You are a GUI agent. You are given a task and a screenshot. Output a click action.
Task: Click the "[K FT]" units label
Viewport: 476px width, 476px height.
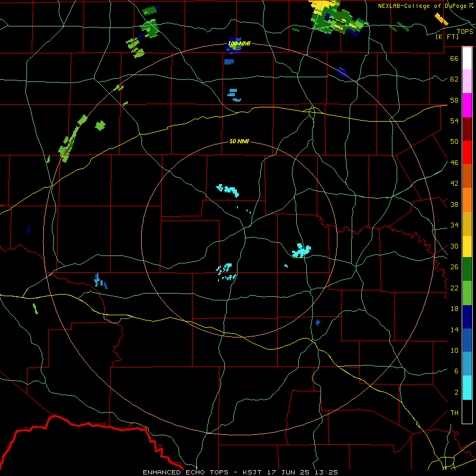[447, 37]
